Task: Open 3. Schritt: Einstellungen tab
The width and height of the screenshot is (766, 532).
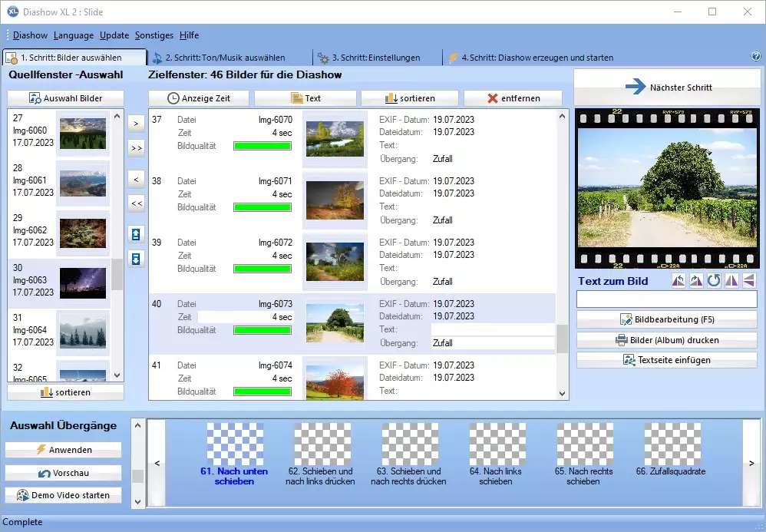Action: (368, 58)
